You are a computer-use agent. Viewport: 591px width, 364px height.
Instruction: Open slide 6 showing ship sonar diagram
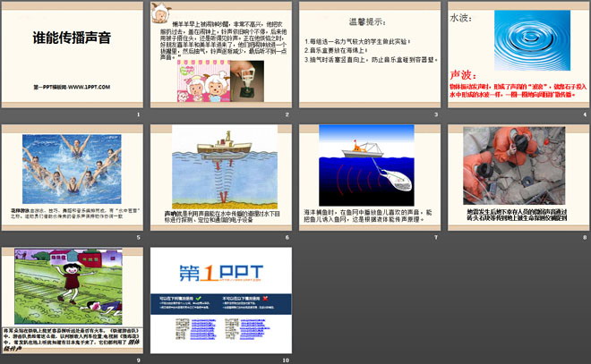[x=220, y=177]
